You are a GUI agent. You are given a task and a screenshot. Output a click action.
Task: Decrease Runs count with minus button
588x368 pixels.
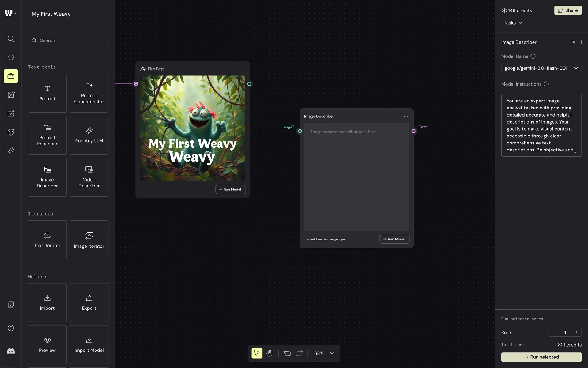tap(554, 332)
